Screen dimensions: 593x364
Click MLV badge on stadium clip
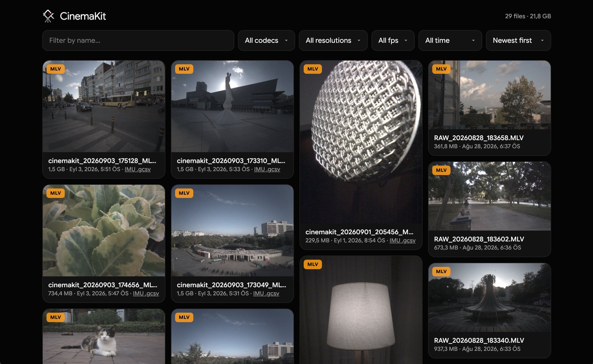[184, 193]
